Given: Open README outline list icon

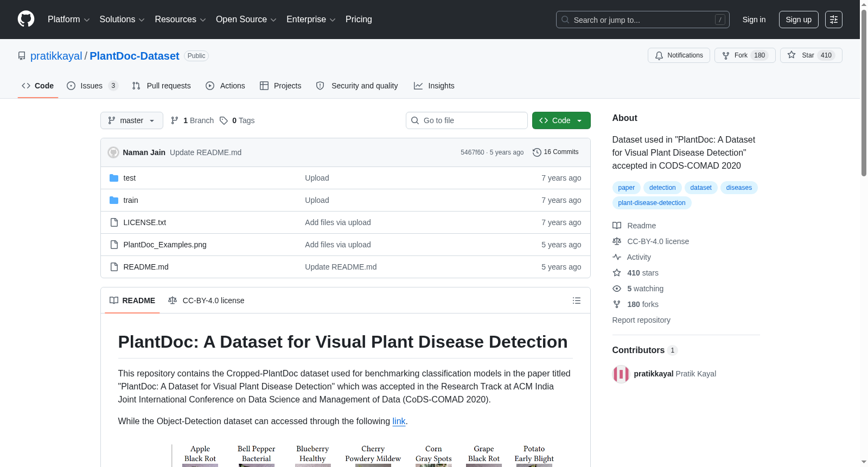Looking at the screenshot, I should [x=577, y=300].
